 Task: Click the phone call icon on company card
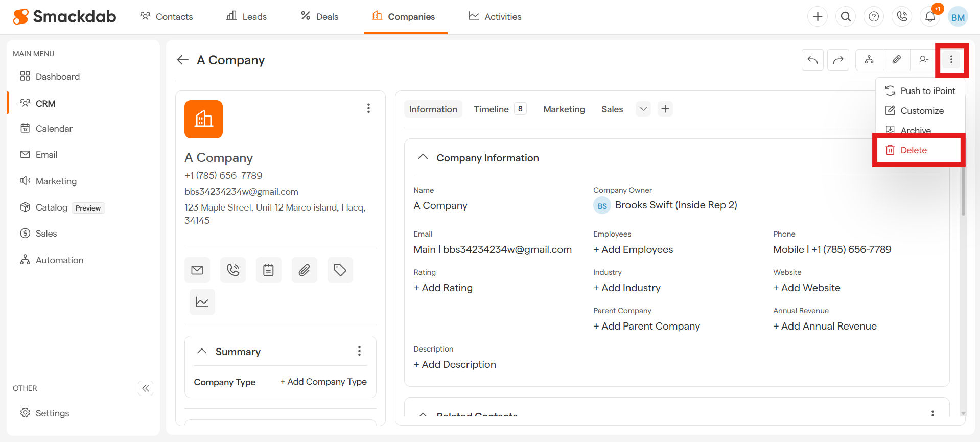pyautogui.click(x=233, y=270)
